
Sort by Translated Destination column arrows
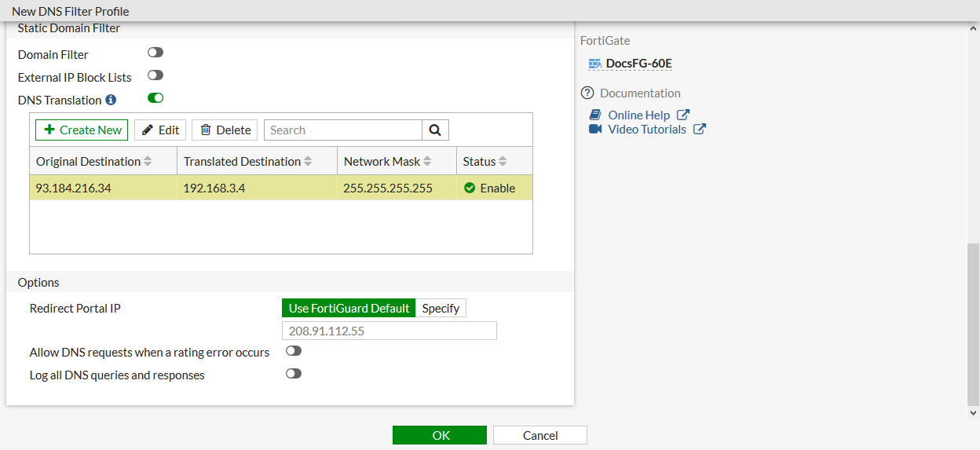coord(308,162)
